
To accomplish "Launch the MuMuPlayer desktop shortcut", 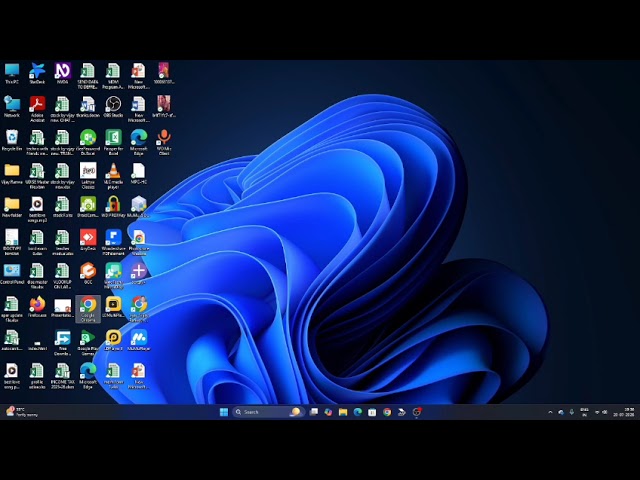I will [138, 341].
